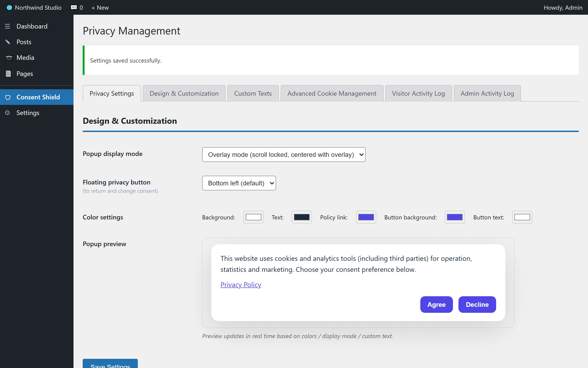Click the Media camera icon
Screen dimensions: 588x368
point(9,58)
